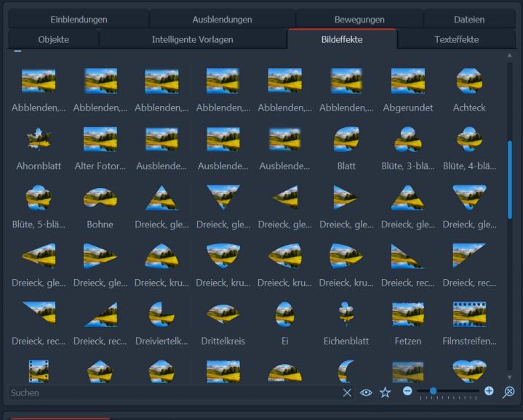The height and width of the screenshot is (420, 523).
Task: Apply the Abgerundet effect
Action: [x=407, y=81]
